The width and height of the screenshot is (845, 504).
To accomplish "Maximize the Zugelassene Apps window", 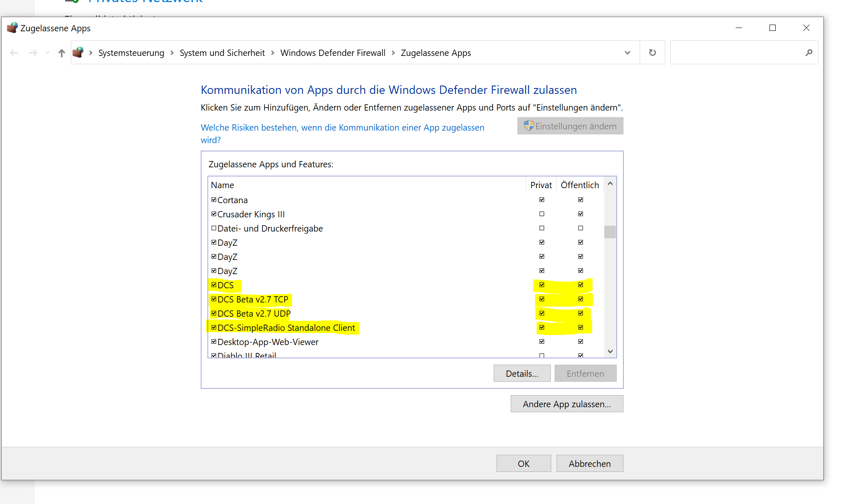I will coord(772,28).
